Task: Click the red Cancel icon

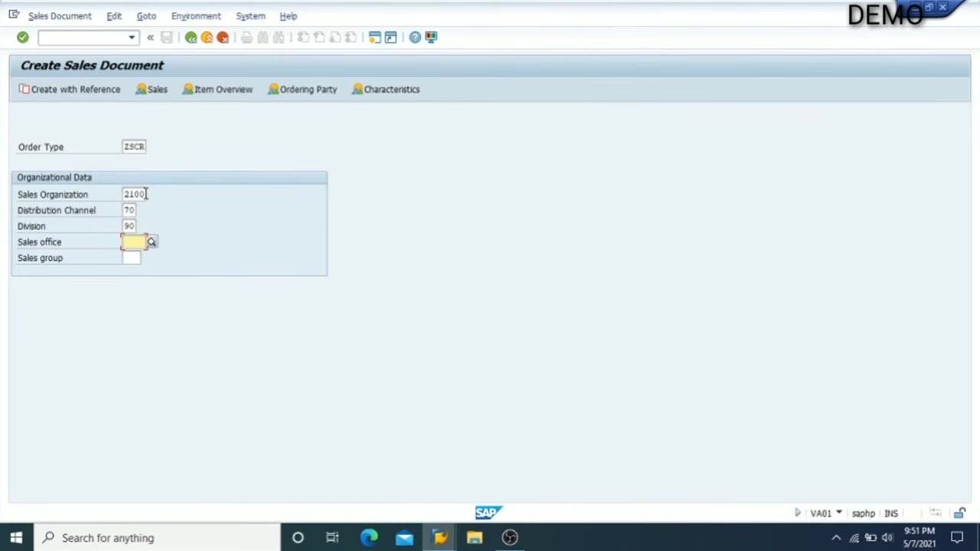Action: pos(223,37)
